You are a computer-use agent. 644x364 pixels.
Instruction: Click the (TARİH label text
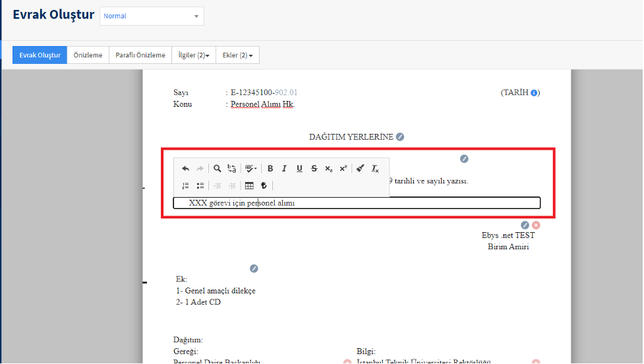[515, 92]
